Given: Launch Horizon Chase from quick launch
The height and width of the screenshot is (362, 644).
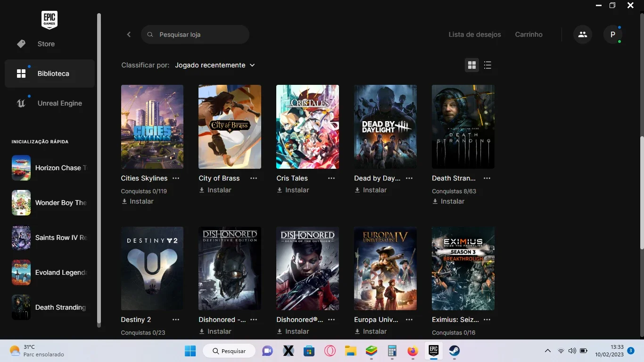Looking at the screenshot, I should (x=50, y=168).
